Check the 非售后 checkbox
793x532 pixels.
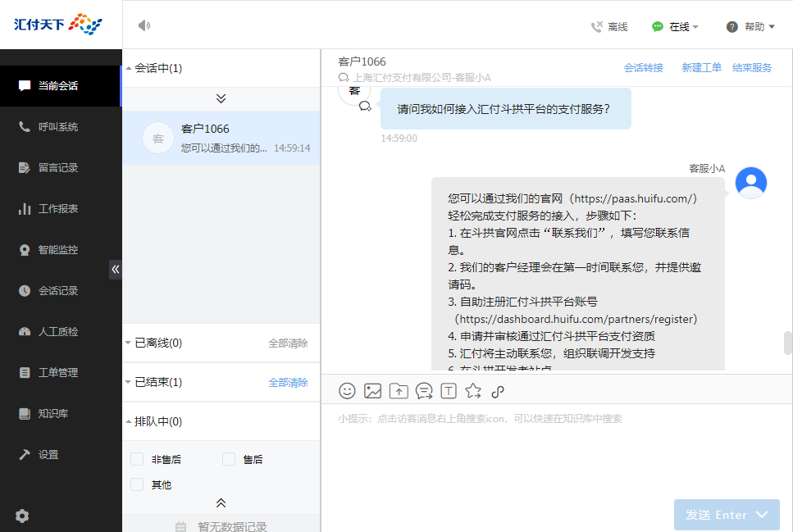click(x=137, y=459)
